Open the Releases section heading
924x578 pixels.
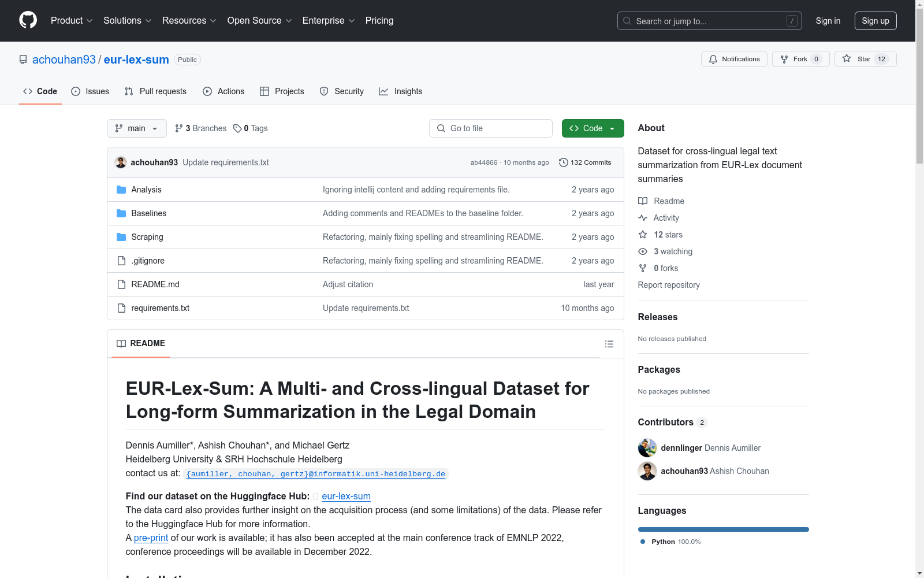pos(658,317)
